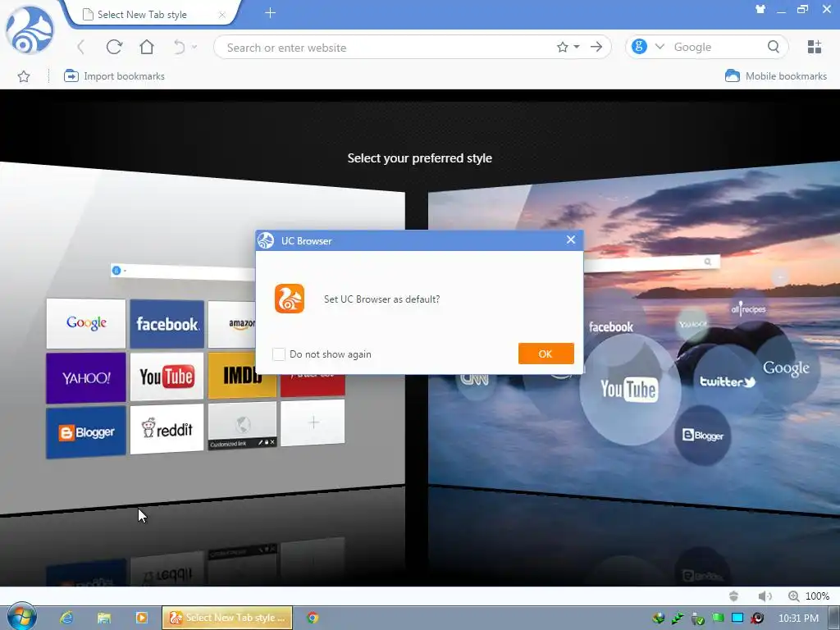Click the twitter bubble in seascape preview
The image size is (840, 630).
click(x=727, y=381)
